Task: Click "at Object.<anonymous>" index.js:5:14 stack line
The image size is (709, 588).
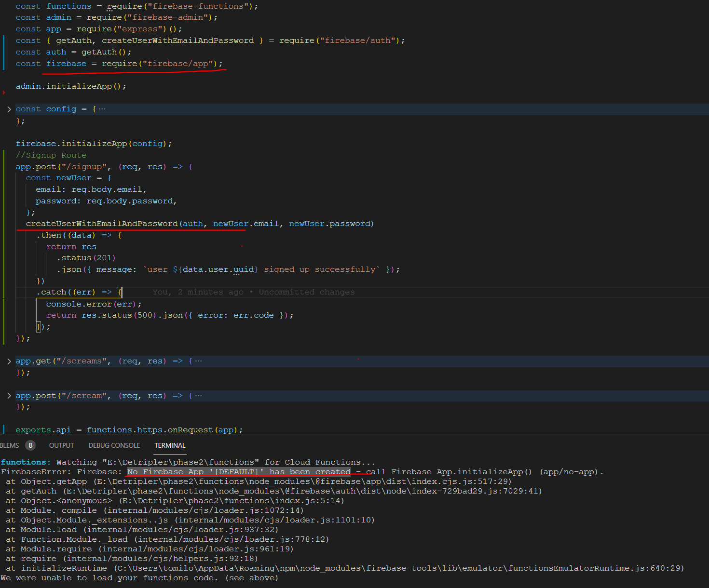Action: coord(175,501)
